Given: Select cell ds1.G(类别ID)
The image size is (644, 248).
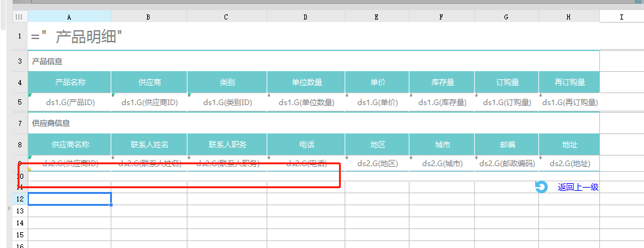Looking at the screenshot, I should click(x=227, y=103).
